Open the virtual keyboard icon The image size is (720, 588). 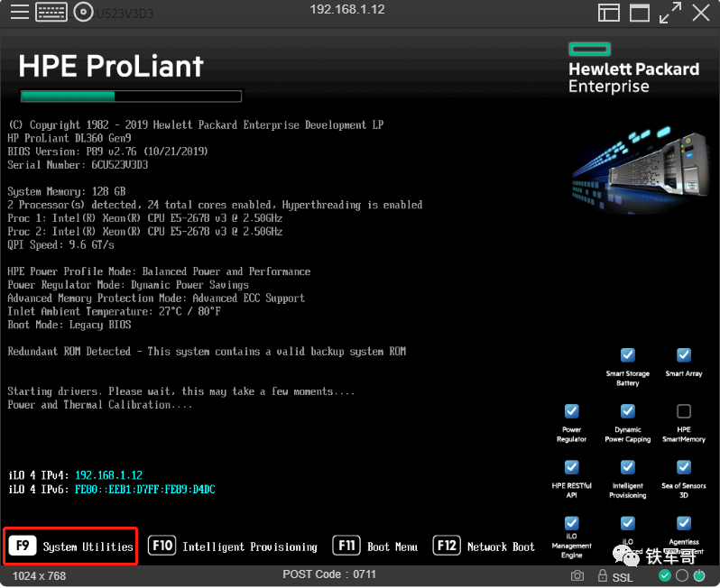point(51,12)
